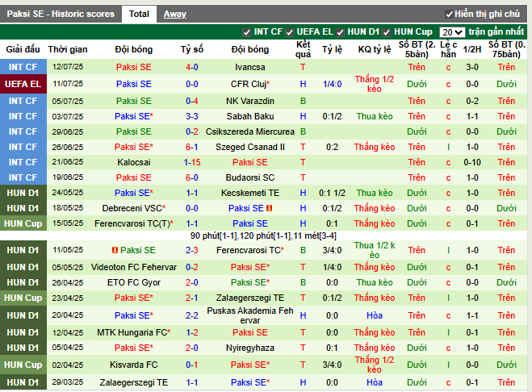Click the Ivancsa team name
The width and height of the screenshot is (532, 392).
coord(250,67)
